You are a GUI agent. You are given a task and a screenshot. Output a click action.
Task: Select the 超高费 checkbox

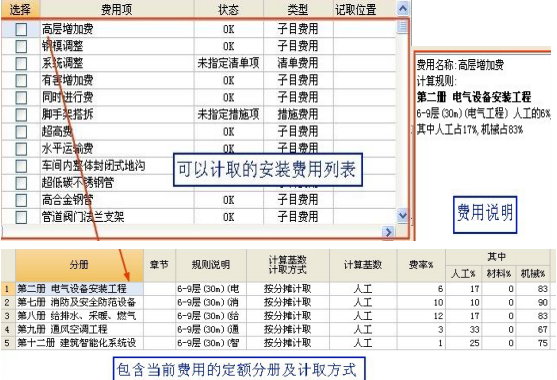click(x=21, y=132)
